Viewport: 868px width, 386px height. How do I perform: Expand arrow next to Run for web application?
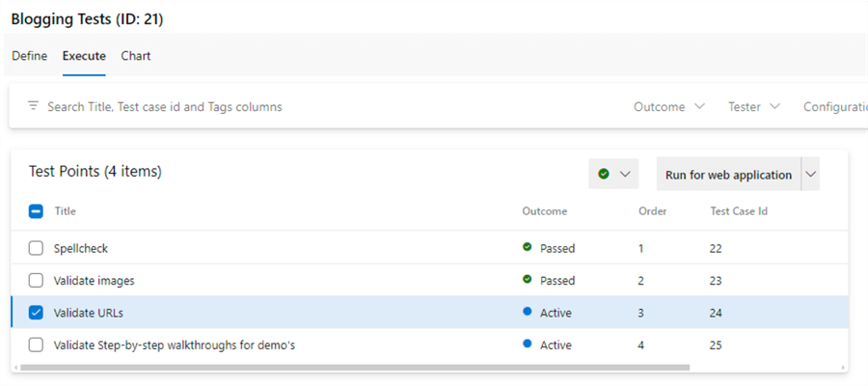point(810,175)
